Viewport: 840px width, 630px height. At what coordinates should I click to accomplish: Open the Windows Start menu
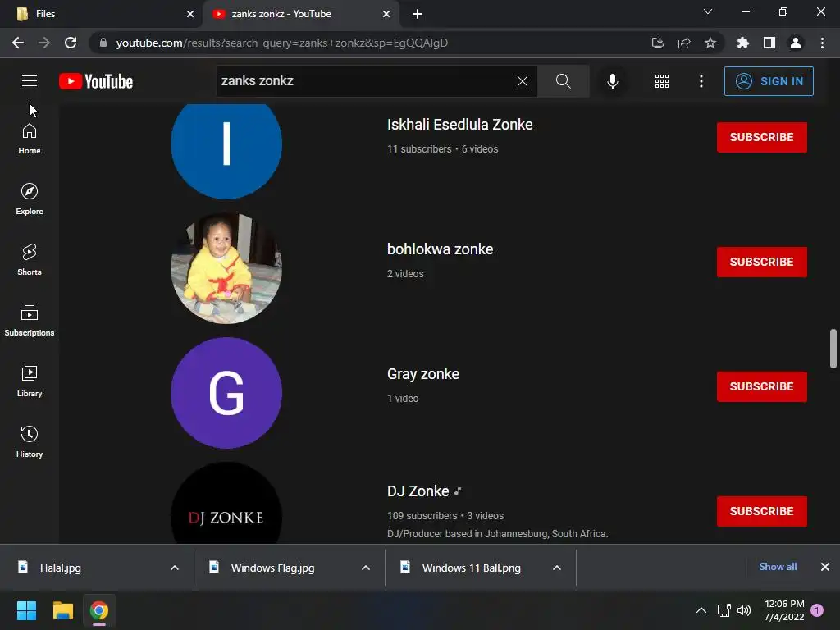click(26, 610)
